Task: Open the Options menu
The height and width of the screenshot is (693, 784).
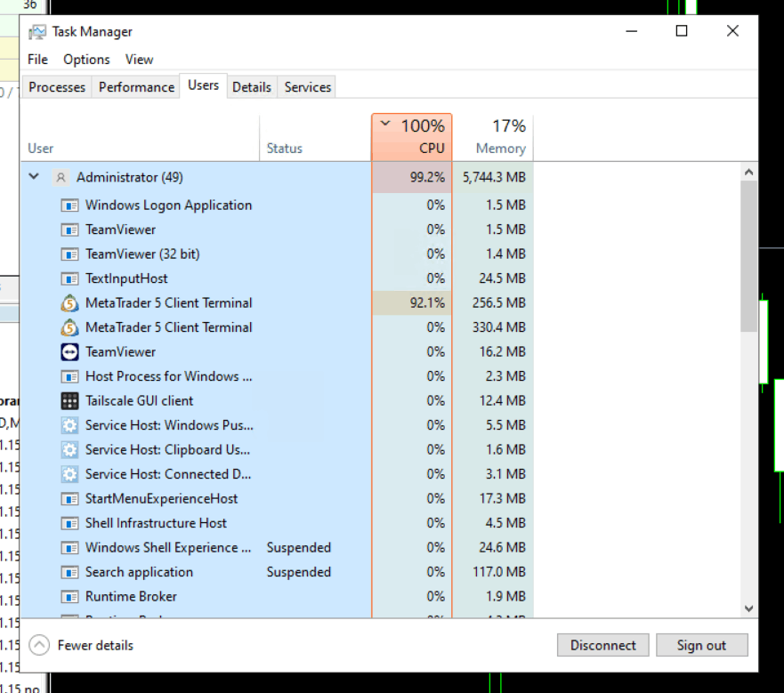Action: 86,60
